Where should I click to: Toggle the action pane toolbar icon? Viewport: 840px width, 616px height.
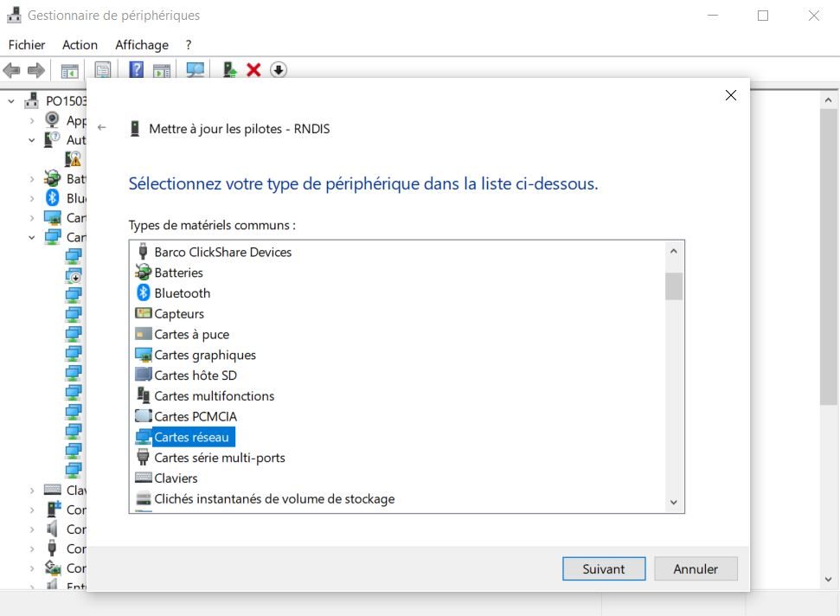point(162,70)
